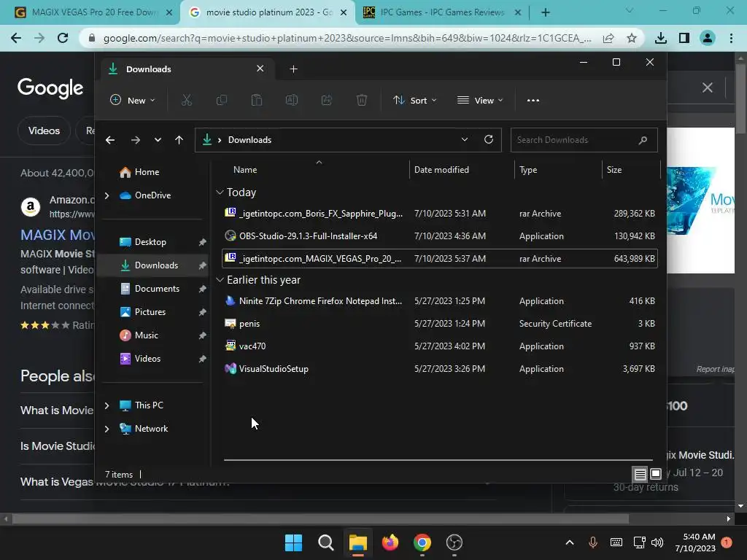Open OBS Studio from the taskbar
747x560 pixels.
pyautogui.click(x=454, y=542)
